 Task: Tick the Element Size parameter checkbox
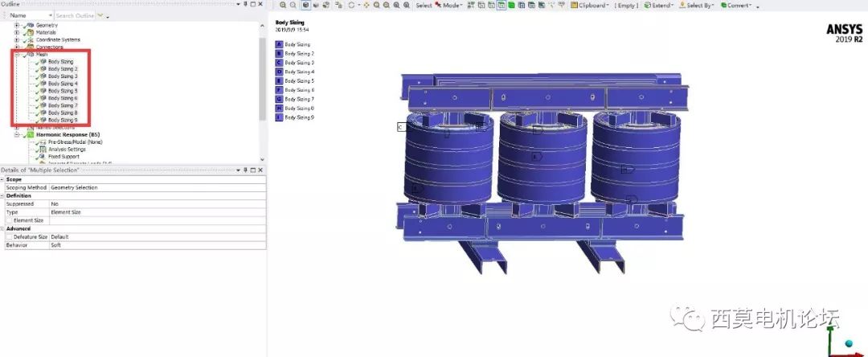[x=10, y=220]
